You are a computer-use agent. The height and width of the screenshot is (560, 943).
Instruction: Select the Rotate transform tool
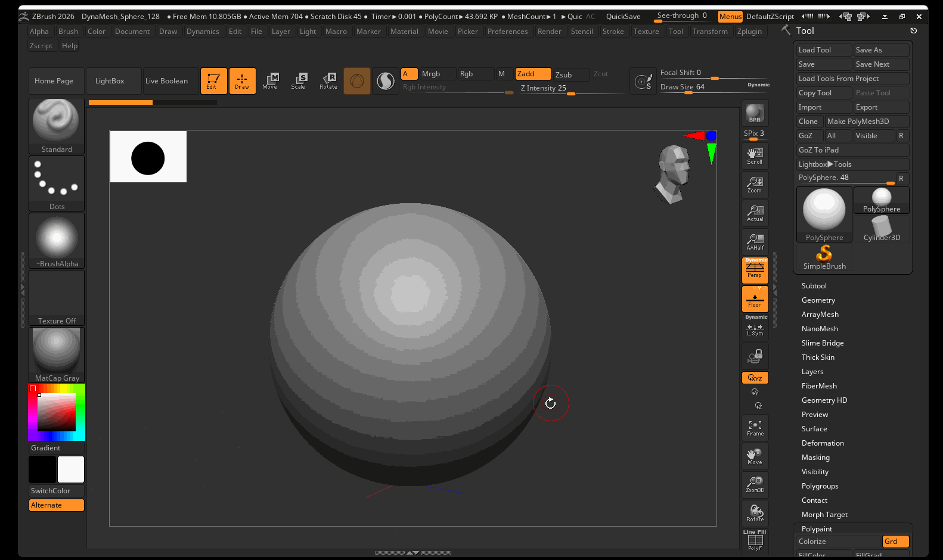[328, 80]
